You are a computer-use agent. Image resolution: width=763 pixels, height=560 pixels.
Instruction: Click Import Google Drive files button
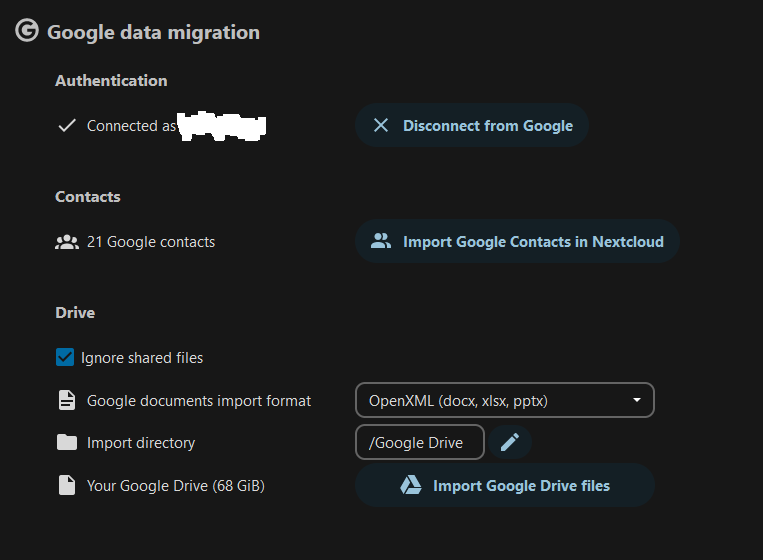point(505,485)
